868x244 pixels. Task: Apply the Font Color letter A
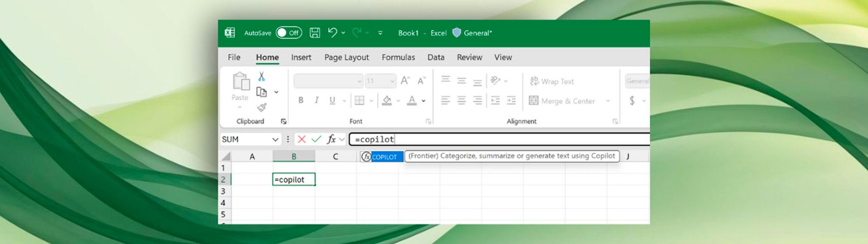(x=411, y=100)
